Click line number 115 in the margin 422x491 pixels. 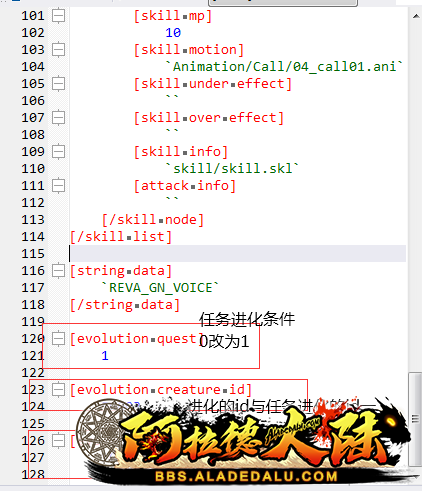(x=33, y=254)
